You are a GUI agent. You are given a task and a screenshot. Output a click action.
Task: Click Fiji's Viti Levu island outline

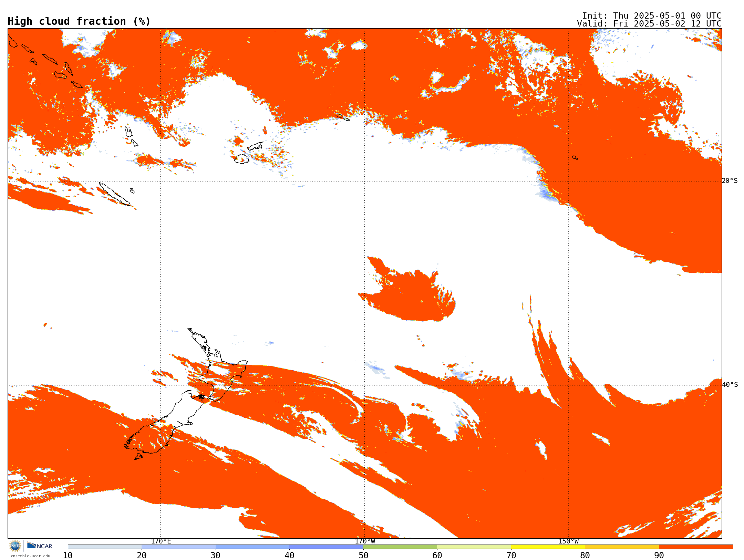tap(242, 159)
